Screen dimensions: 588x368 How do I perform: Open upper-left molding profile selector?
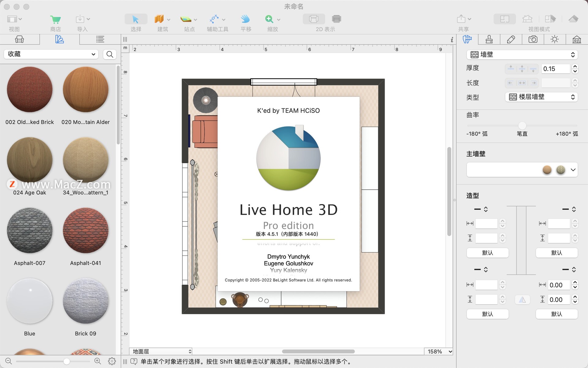click(x=481, y=209)
